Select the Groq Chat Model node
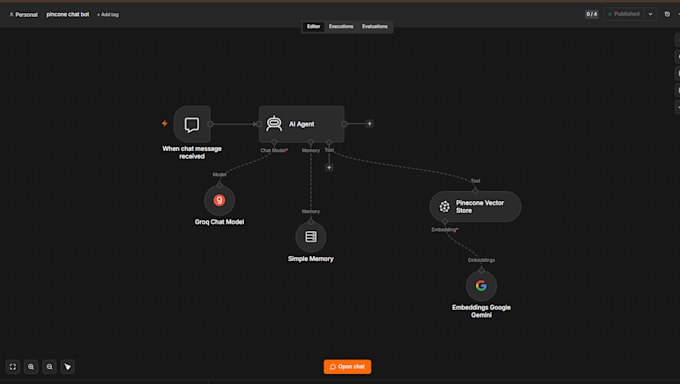680x384 pixels. tap(219, 200)
